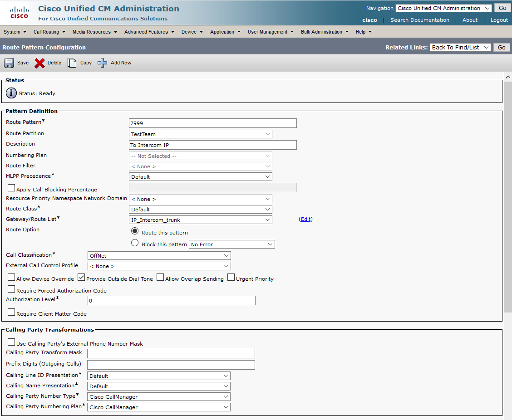Click the red Delete X icon

pos(40,63)
